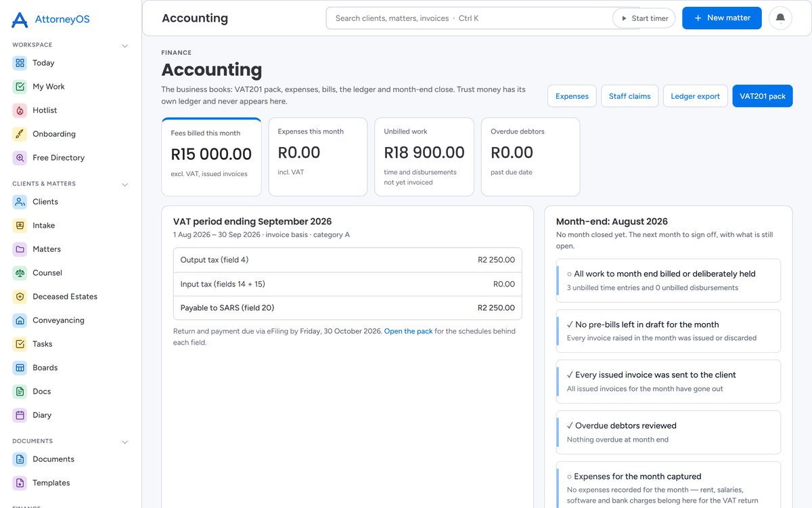Open No pre-bills left in draft item
The image size is (812, 508).
pos(669,331)
